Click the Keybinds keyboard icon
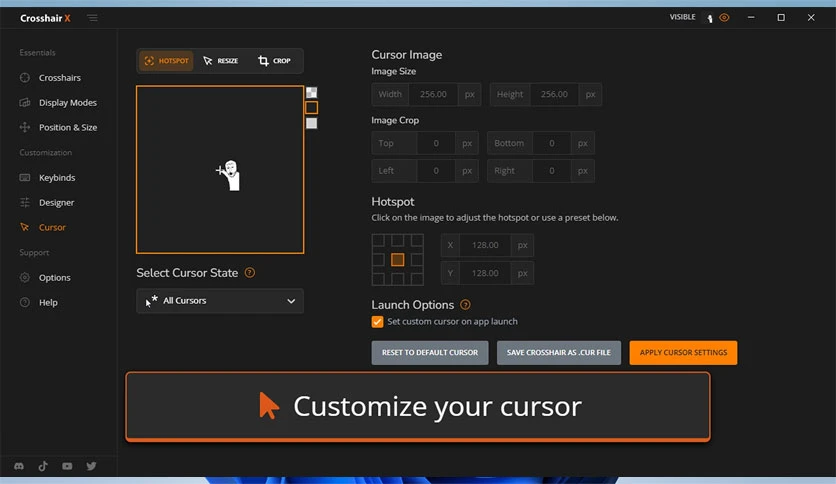836x484 pixels. [x=25, y=178]
